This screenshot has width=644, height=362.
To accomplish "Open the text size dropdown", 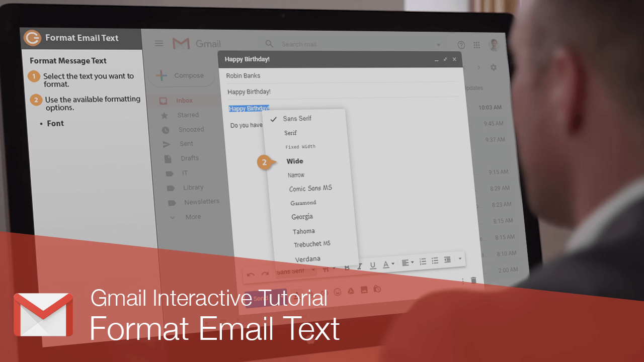I will [329, 268].
